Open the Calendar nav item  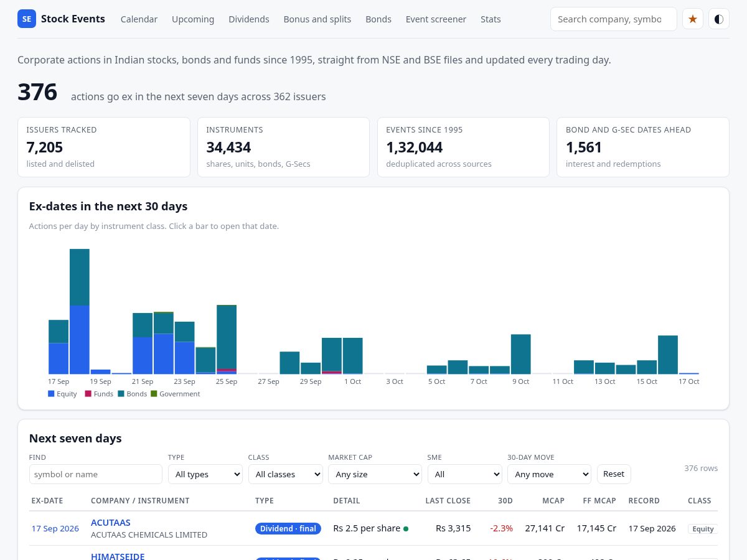(139, 19)
